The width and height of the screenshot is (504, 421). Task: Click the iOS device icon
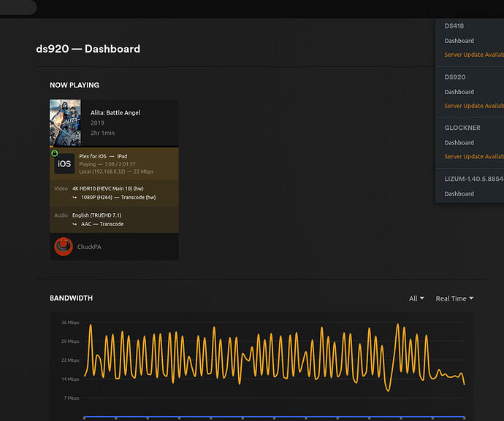click(x=64, y=163)
